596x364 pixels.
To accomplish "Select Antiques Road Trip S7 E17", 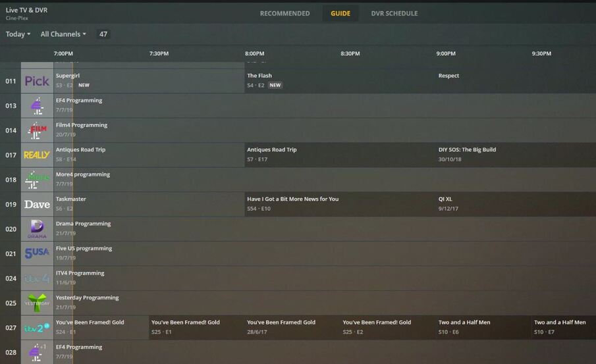I will [x=340, y=155].
